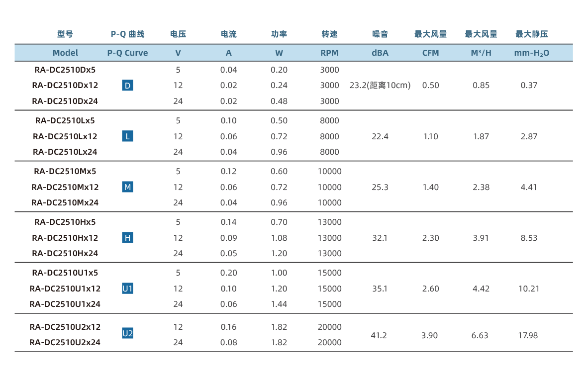The height and width of the screenshot is (382, 588).
Task: Select model RA-DC2510Dx5
Action: point(65,70)
